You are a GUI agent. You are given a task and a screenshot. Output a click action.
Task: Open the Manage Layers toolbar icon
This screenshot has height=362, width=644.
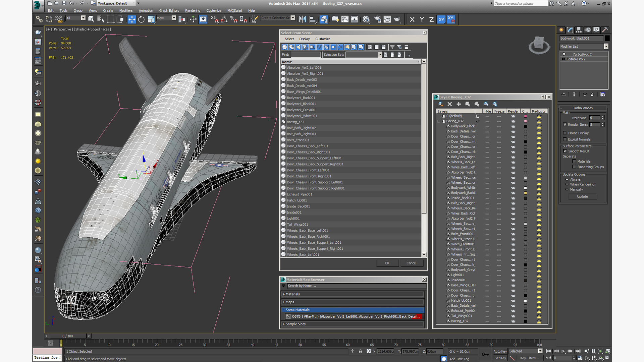point(324,19)
